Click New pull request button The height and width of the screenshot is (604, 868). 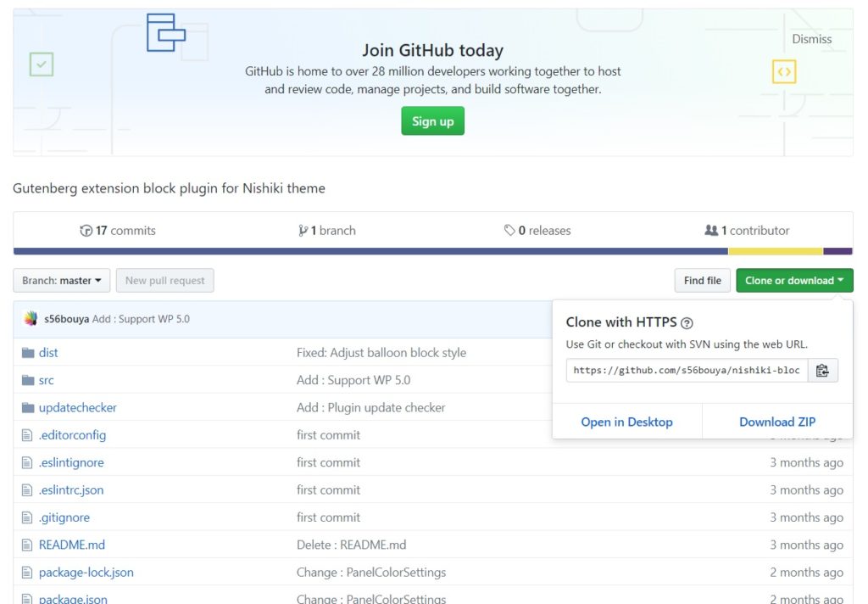coord(165,281)
